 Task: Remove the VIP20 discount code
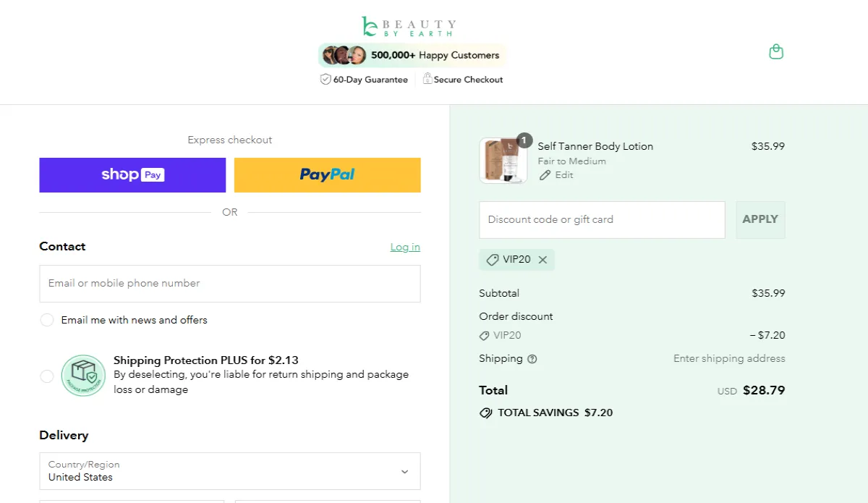pos(542,259)
